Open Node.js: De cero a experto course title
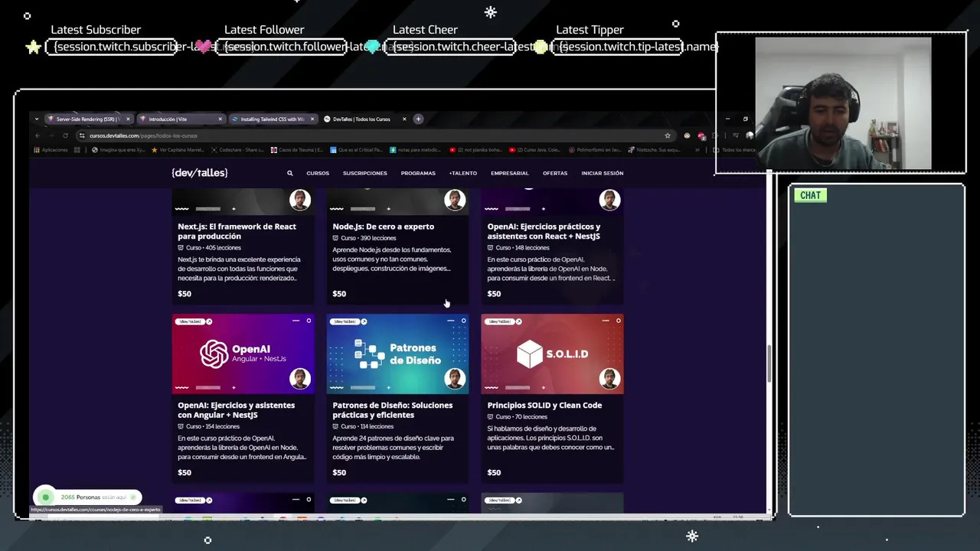The height and width of the screenshot is (551, 980). coord(383,227)
